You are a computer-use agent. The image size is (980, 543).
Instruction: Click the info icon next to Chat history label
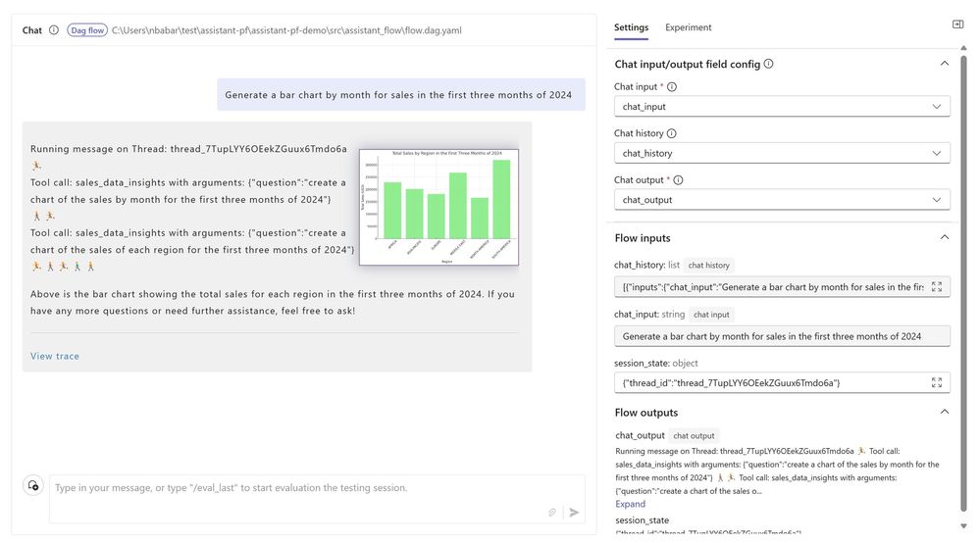(x=672, y=133)
